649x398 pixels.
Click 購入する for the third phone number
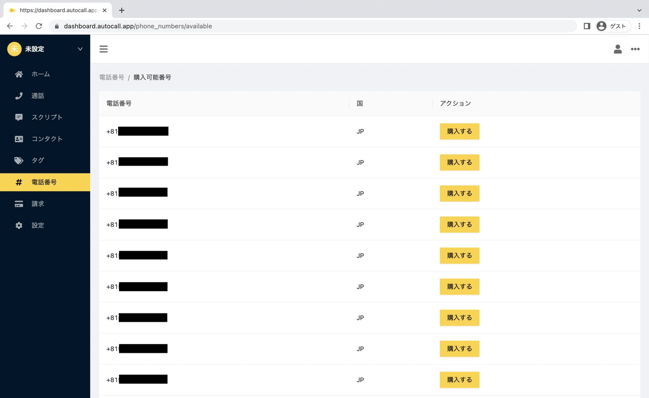coord(459,194)
